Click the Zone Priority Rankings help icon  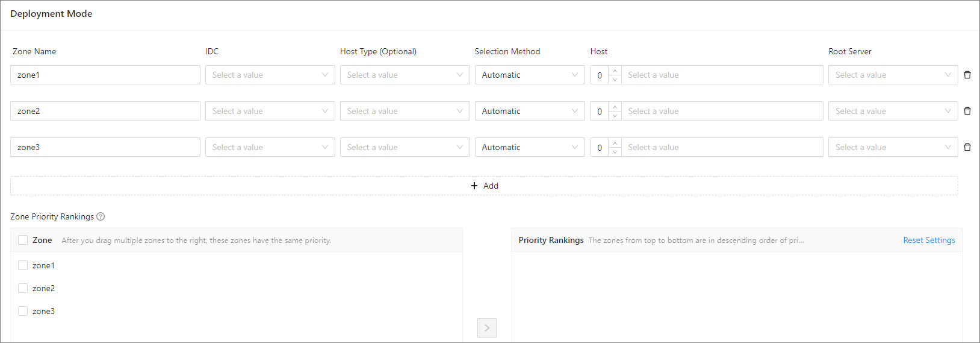[101, 216]
